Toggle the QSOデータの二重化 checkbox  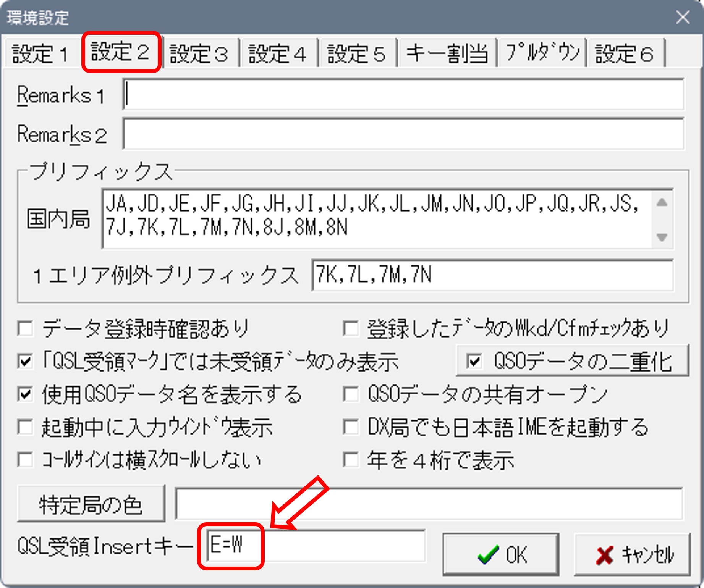pyautogui.click(x=474, y=361)
